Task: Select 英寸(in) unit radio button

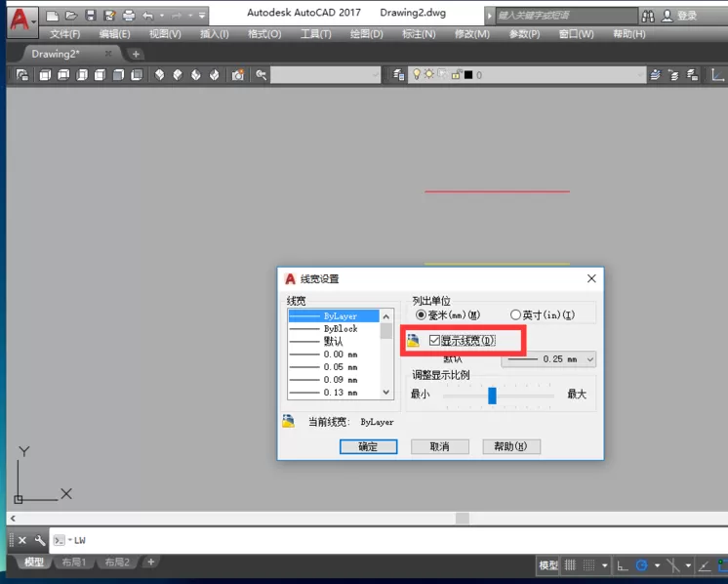Action: pos(515,315)
